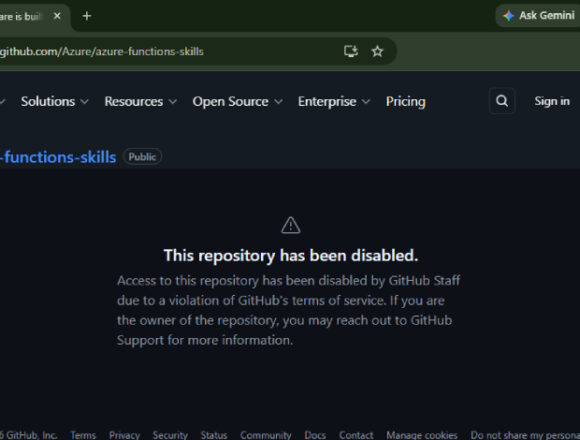Image resolution: width=580 pixels, height=440 pixels.
Task: Click Manage cookies in the footer
Action: click(422, 435)
